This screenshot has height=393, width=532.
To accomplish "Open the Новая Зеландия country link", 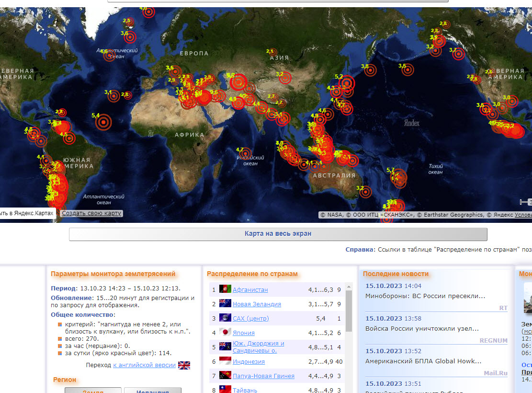I will 257,304.
